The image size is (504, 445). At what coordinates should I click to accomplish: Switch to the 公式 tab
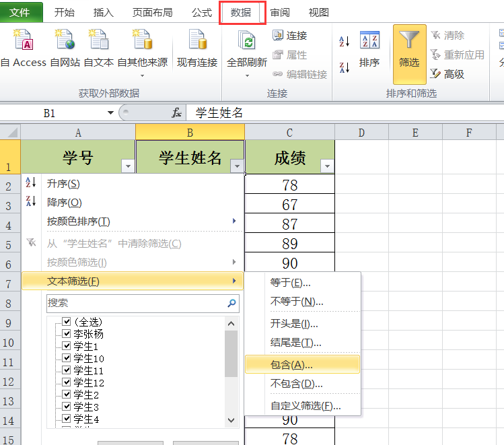click(x=202, y=13)
